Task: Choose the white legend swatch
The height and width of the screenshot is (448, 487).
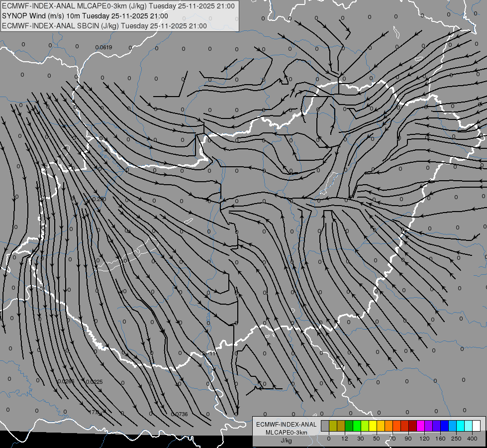Action: pyautogui.click(x=477, y=426)
